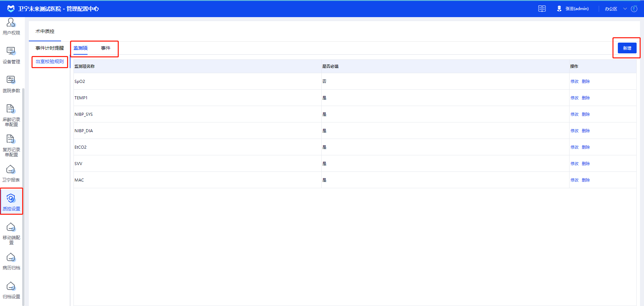The width and height of the screenshot is (644, 306).
Task: Open 麻醉记录单配置 in the sidebar
Action: click(11, 115)
